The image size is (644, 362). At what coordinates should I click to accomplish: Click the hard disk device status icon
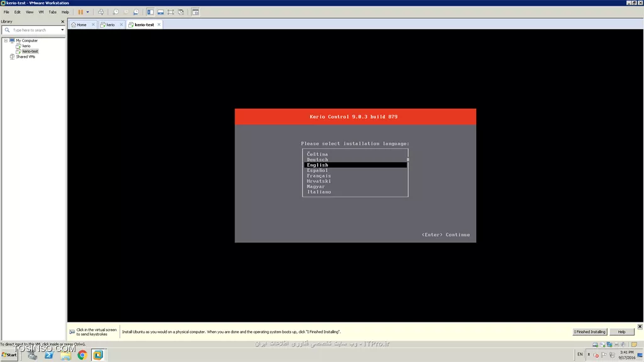(x=595, y=345)
